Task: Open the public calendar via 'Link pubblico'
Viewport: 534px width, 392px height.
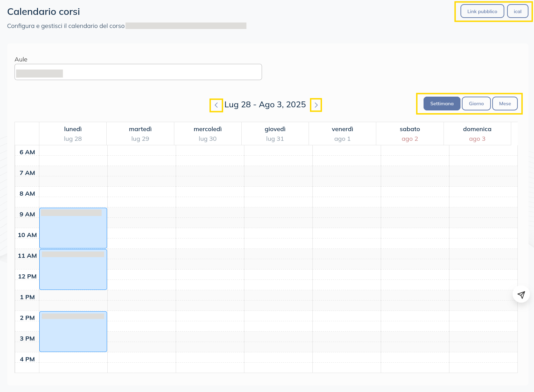Action: coord(482,11)
